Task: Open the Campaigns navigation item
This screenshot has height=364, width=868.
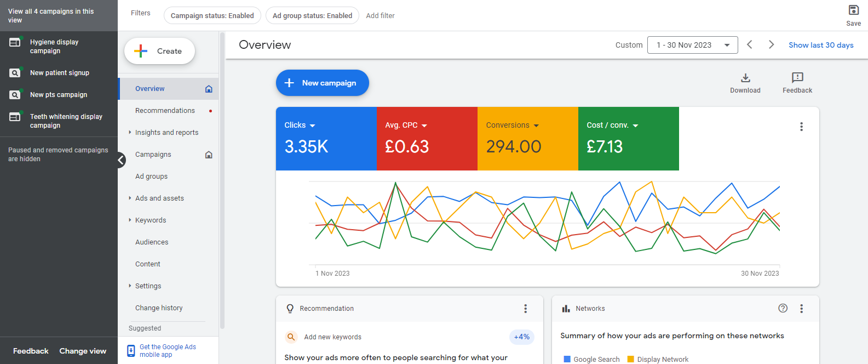Action: click(x=153, y=155)
